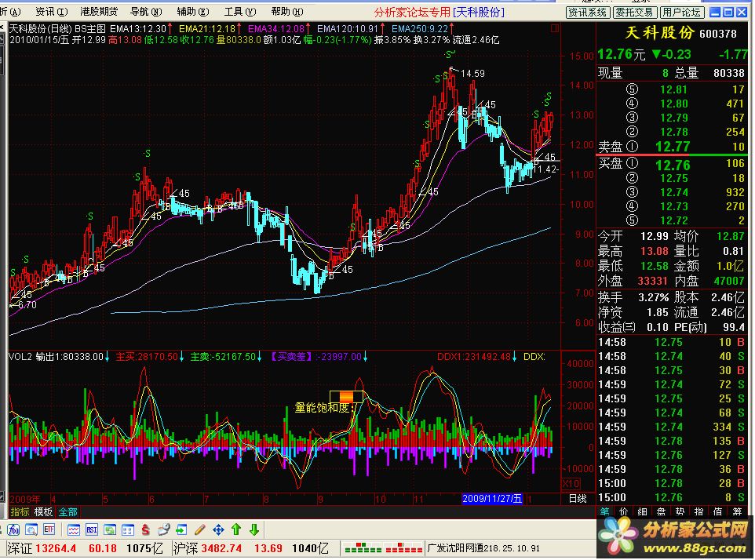Click the green refresh window icon
755x560 pixels.
(x=110, y=529)
